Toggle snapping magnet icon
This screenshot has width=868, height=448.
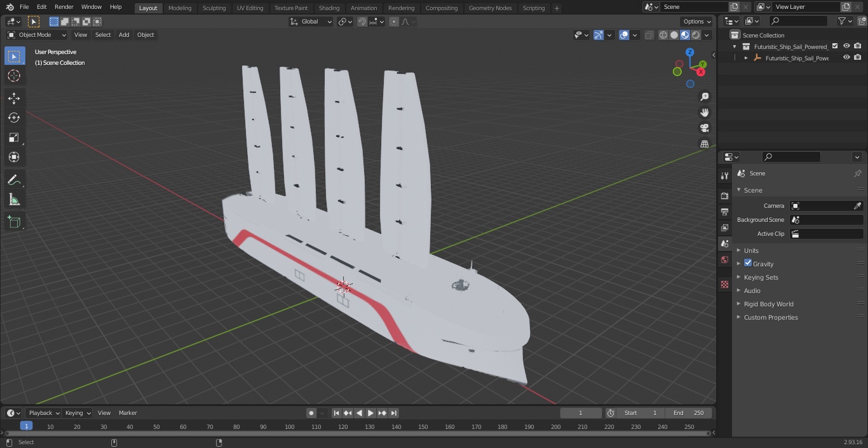pyautogui.click(x=362, y=22)
